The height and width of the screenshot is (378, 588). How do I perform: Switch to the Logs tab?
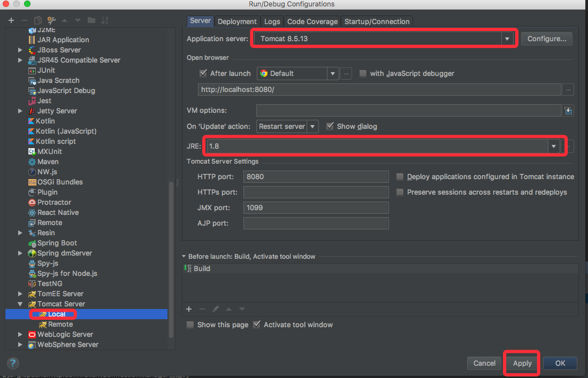272,21
